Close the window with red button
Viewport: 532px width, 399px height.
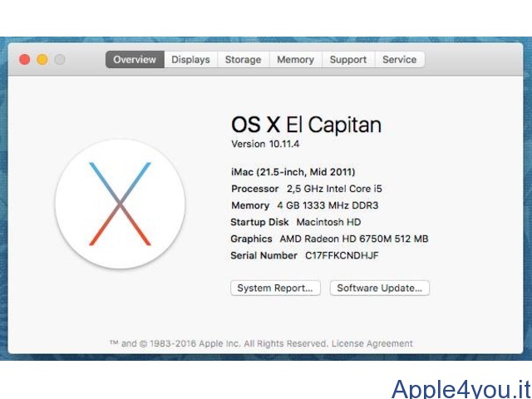click(x=24, y=60)
